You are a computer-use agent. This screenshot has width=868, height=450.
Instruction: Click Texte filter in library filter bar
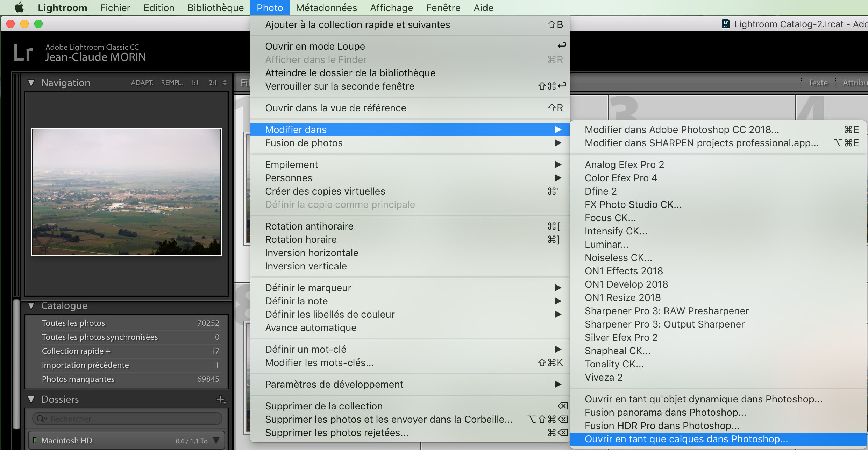coord(818,83)
